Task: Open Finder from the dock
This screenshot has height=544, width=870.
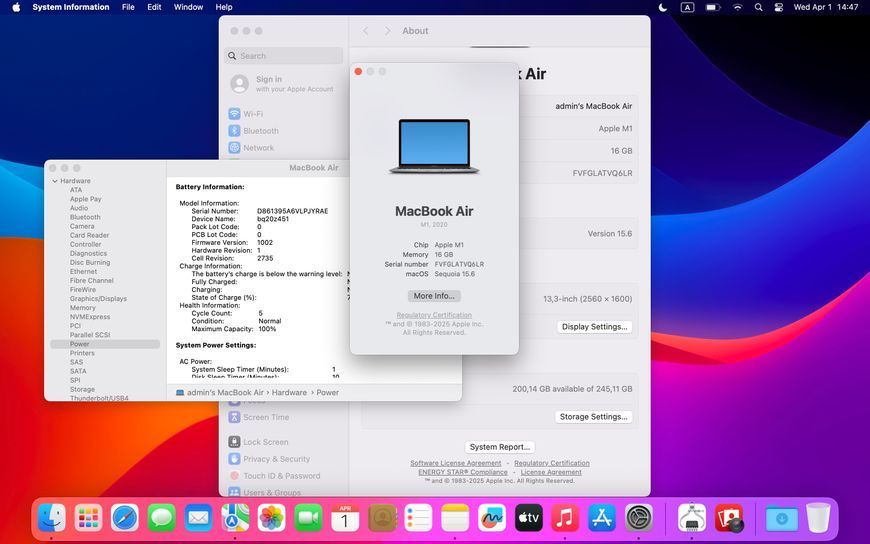Action: [52, 518]
